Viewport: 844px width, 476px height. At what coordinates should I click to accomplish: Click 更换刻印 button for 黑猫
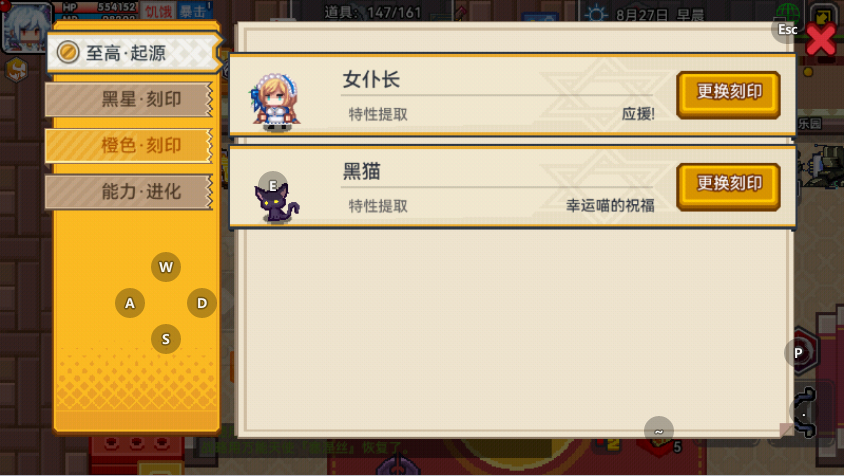pos(729,186)
